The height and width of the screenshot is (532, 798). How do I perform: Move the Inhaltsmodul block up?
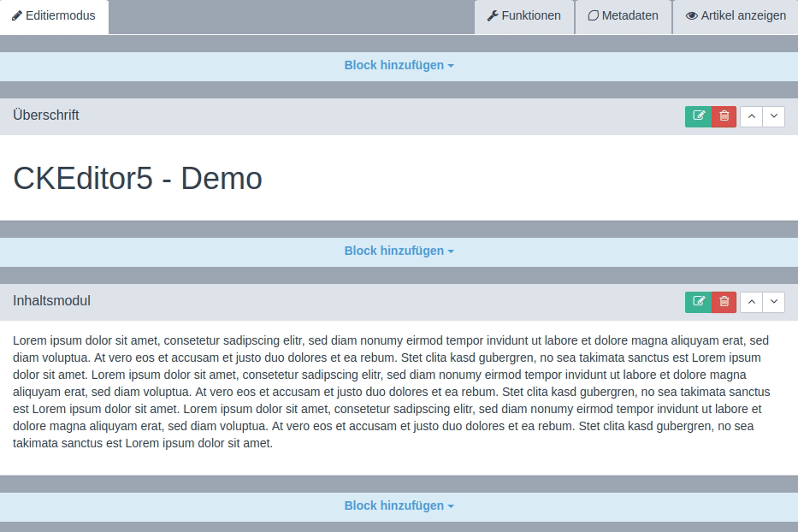(751, 302)
